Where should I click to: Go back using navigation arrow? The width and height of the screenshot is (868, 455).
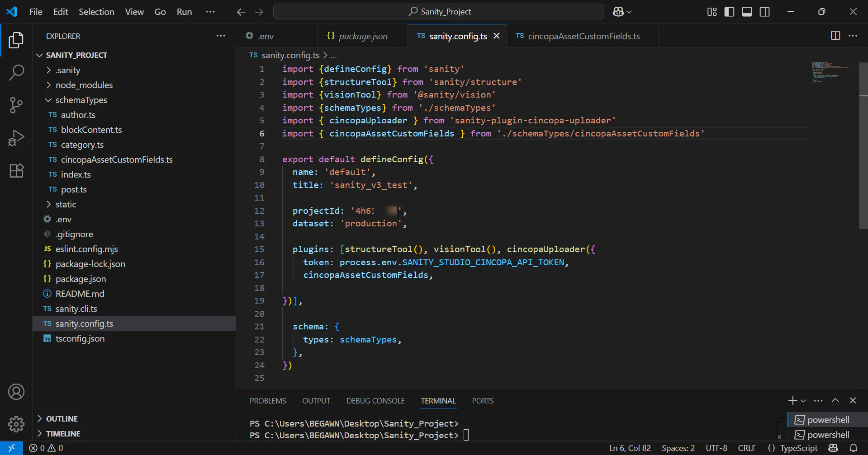(x=241, y=12)
